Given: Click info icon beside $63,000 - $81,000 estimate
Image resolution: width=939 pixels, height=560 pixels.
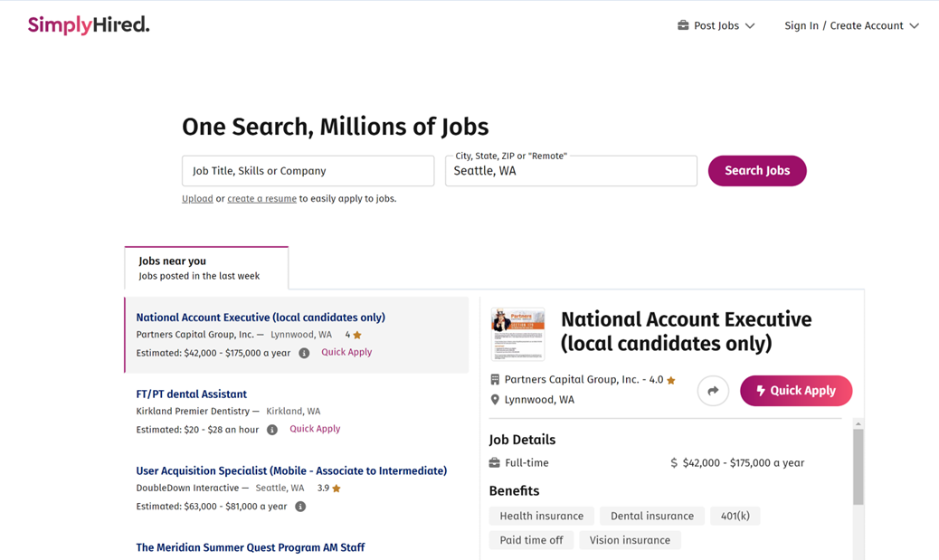Looking at the screenshot, I should 300,507.
